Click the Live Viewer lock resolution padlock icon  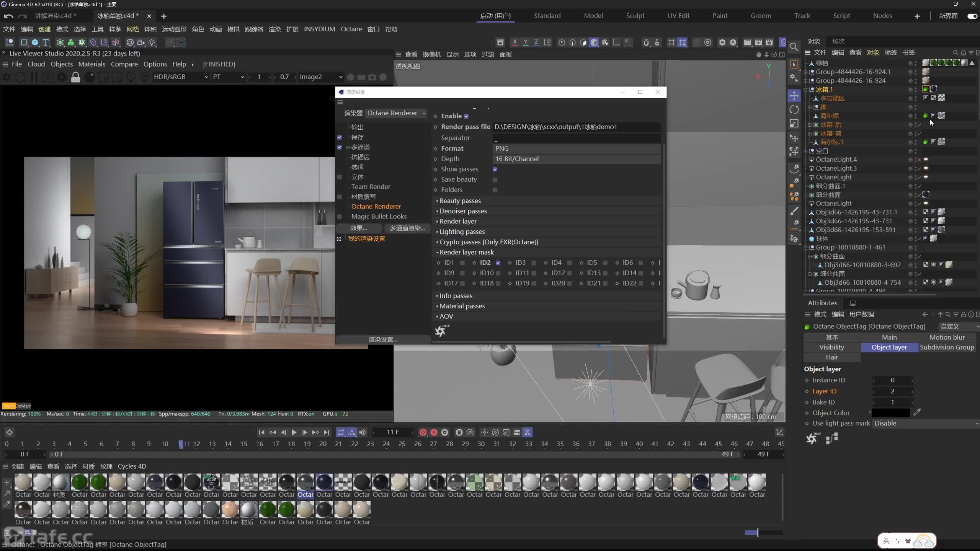pyautogui.click(x=75, y=77)
